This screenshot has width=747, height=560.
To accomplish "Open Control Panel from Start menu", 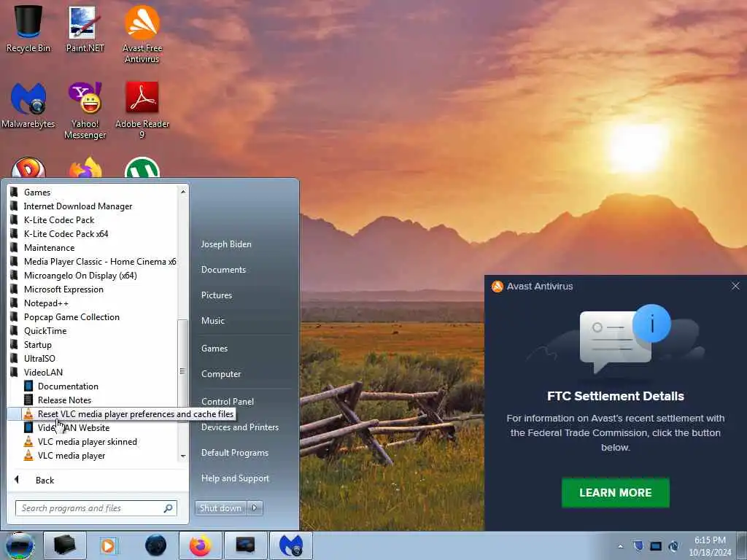I will (x=228, y=402).
